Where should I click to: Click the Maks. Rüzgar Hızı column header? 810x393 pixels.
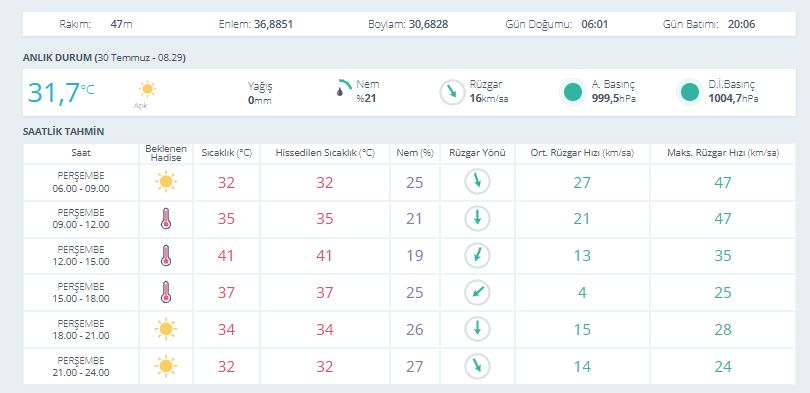coord(723,153)
